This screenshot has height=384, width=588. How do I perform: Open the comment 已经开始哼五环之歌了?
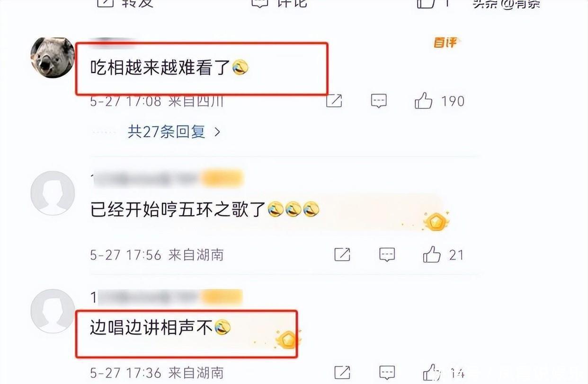(205, 209)
